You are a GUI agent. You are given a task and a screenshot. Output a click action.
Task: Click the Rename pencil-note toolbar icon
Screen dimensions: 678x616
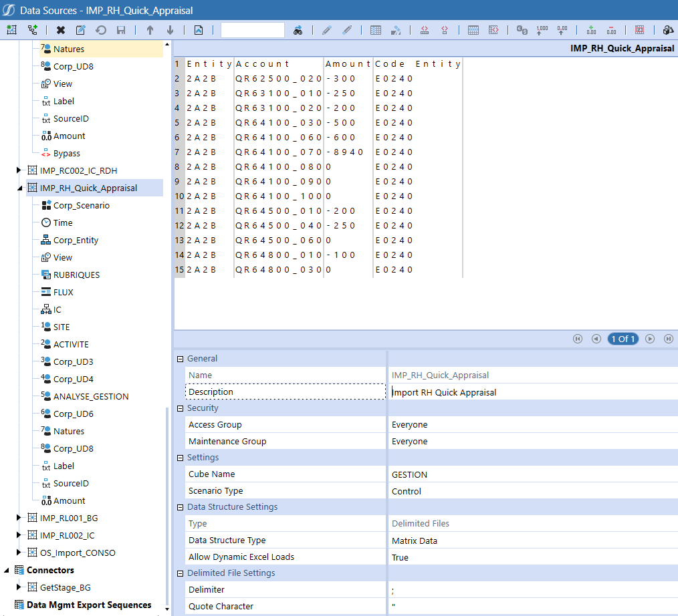click(81, 30)
